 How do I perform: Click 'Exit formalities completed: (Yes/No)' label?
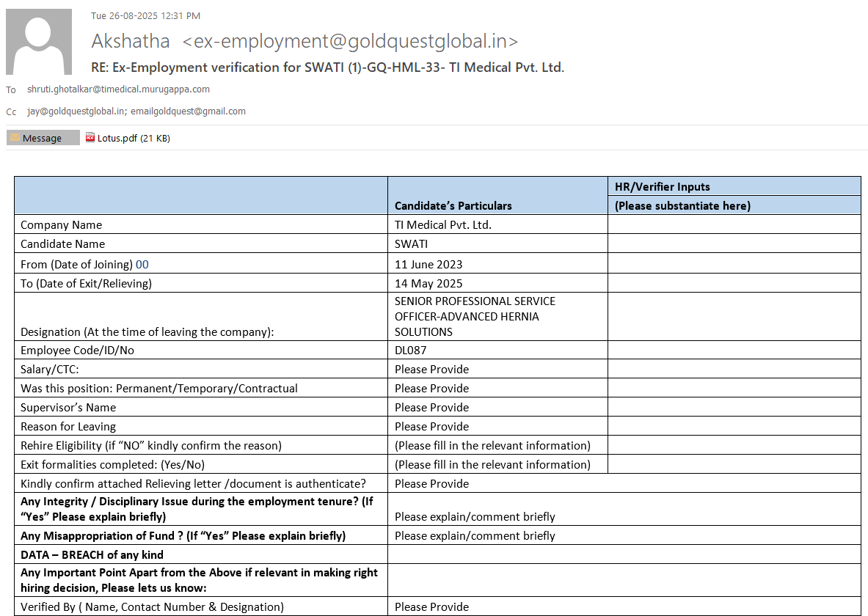click(x=112, y=465)
